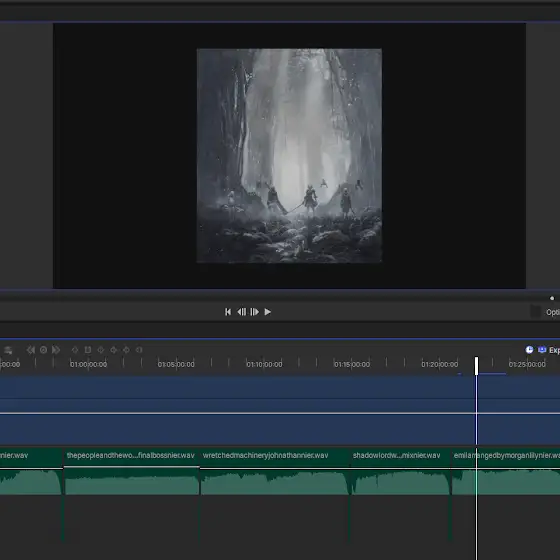Click the white playhead handle on the ruler
The image size is (560, 560).
click(x=476, y=366)
